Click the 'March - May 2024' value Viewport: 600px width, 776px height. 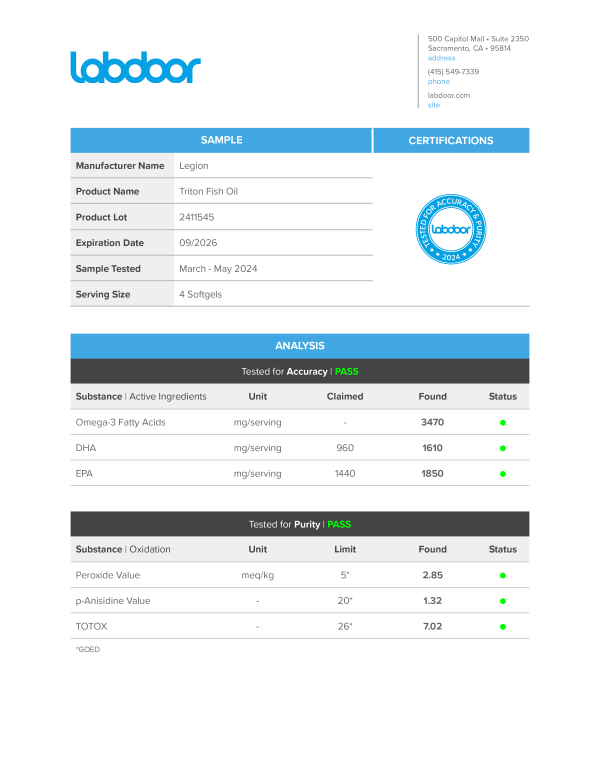click(218, 269)
